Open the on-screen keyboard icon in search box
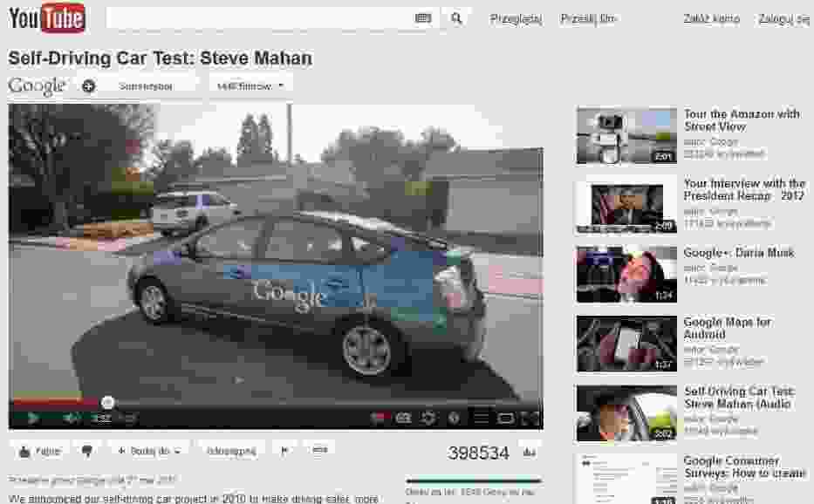 coord(423,18)
